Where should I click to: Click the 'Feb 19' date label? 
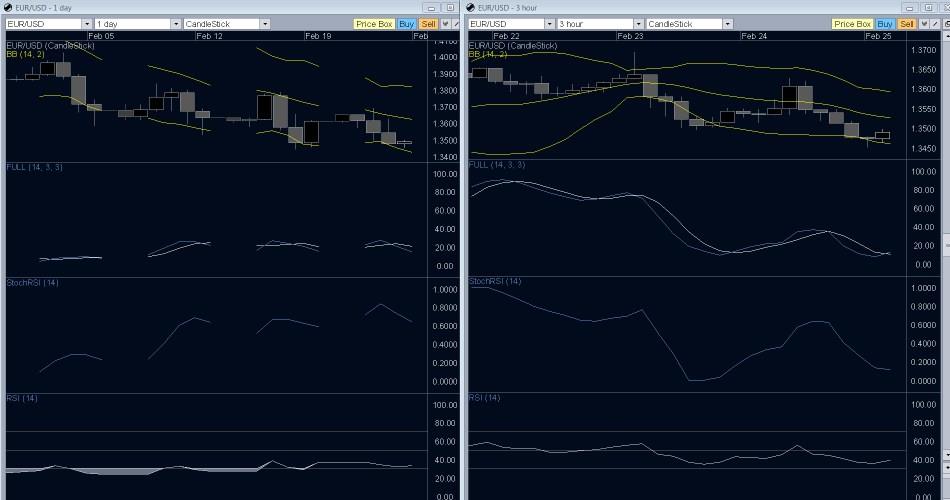[318, 36]
